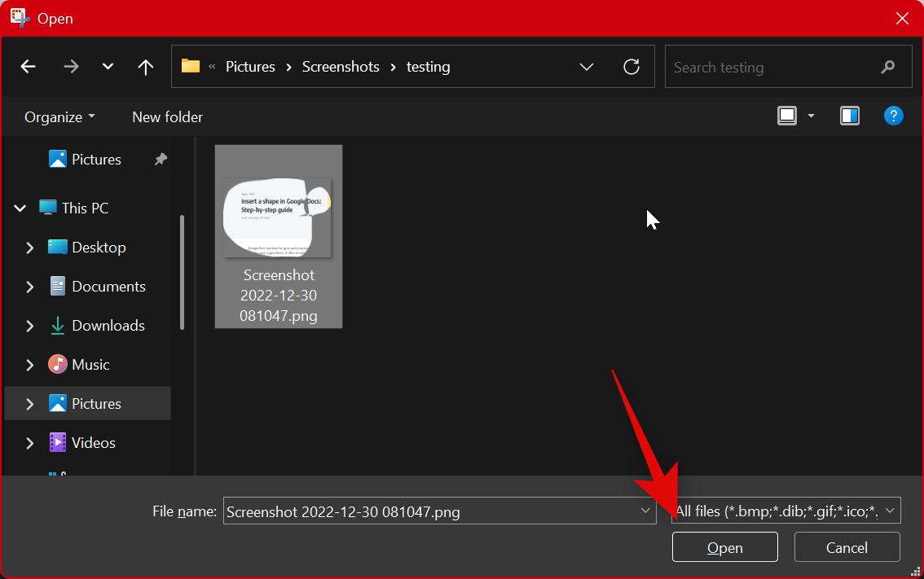
Task: Click the Open button
Action: [x=724, y=546]
